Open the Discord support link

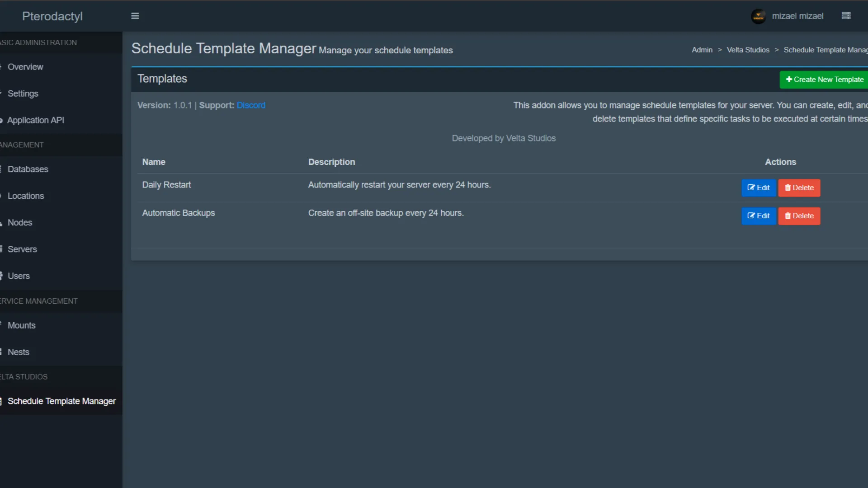[x=251, y=105]
